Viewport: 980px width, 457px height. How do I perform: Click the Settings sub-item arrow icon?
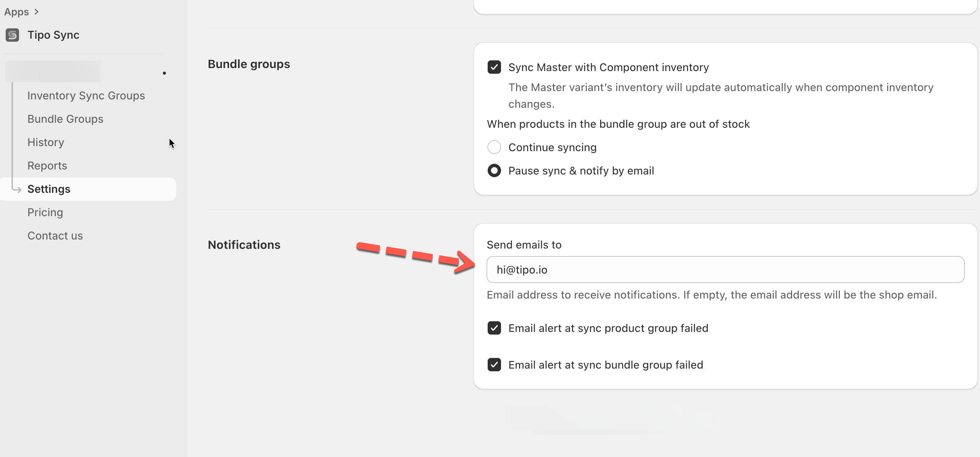click(x=17, y=189)
